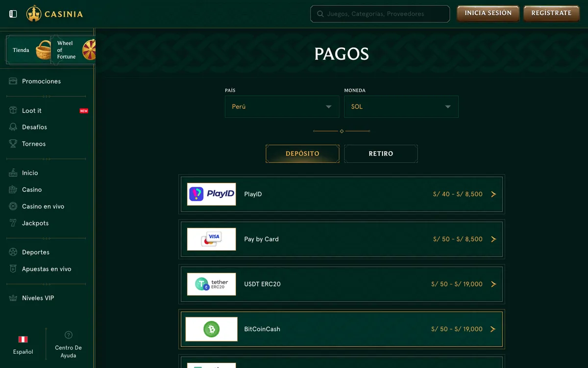Click the CASINIA brand name text
Screen dimensions: 588x368
pos(64,14)
